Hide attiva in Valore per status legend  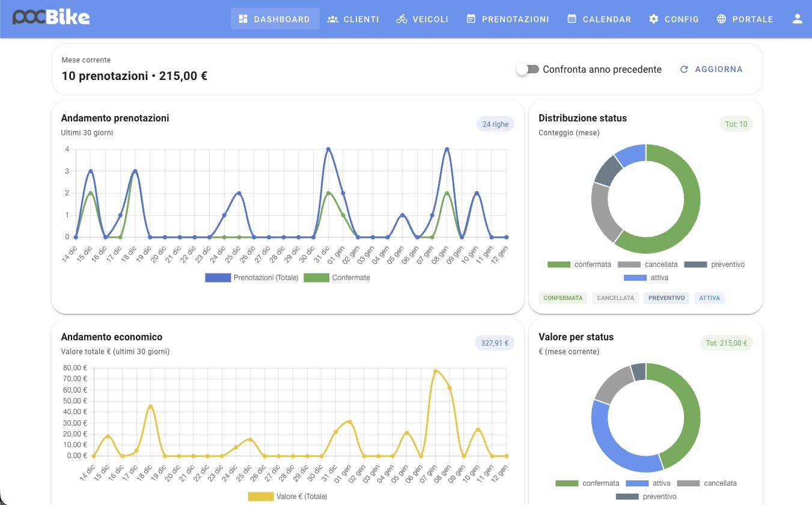[649, 483]
